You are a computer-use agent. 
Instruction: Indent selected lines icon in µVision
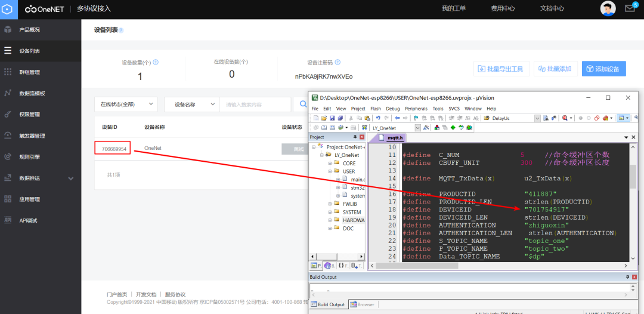click(x=451, y=118)
